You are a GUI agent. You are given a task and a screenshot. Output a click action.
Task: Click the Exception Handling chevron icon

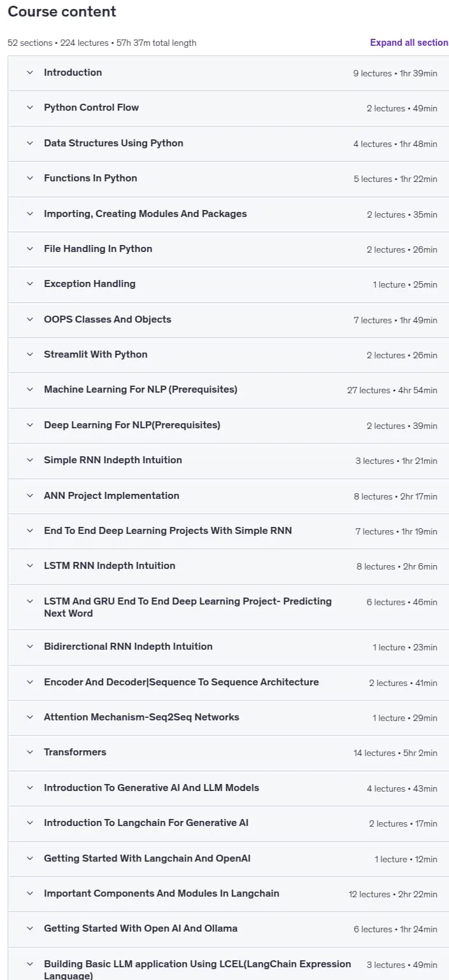pyautogui.click(x=29, y=284)
